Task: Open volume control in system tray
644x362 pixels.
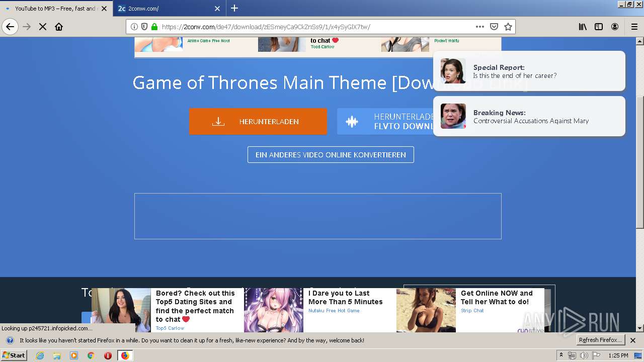Action: (584, 355)
